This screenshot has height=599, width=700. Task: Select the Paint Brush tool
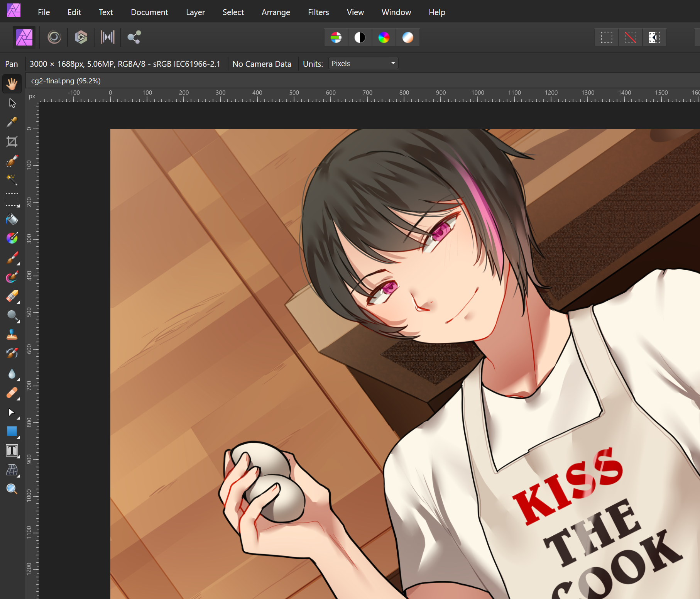click(x=12, y=258)
